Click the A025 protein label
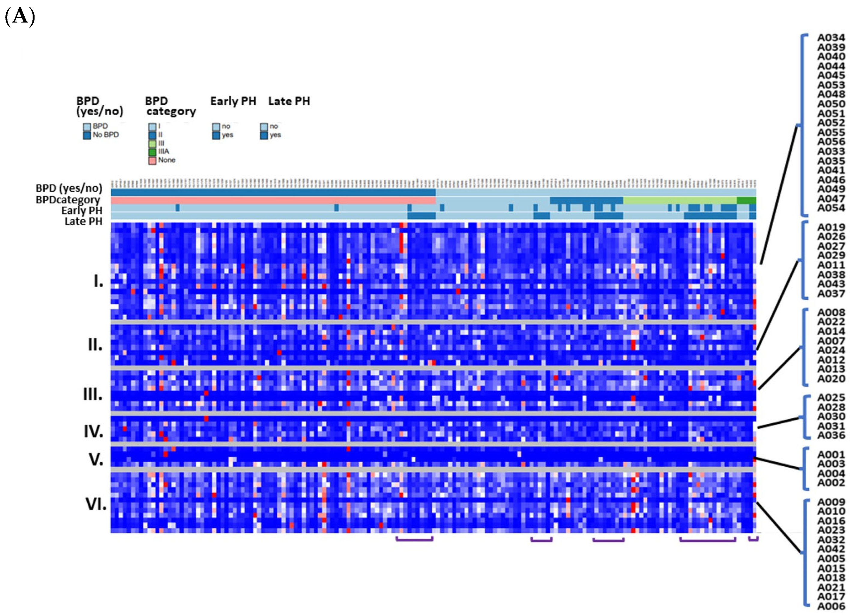 click(x=831, y=398)
